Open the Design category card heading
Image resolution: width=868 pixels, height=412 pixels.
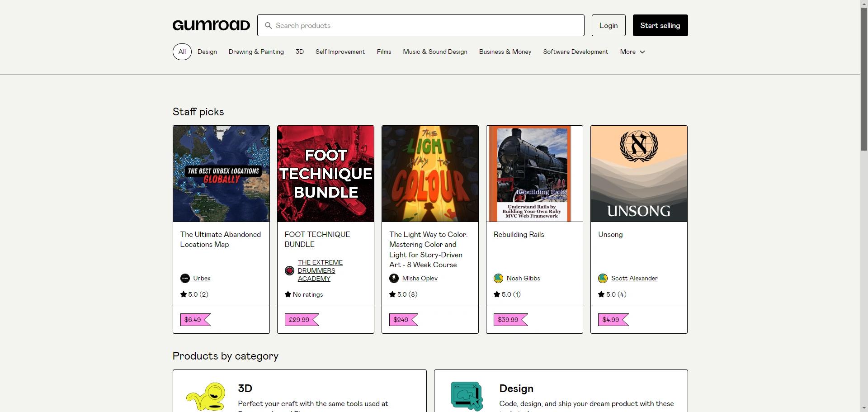pos(516,388)
